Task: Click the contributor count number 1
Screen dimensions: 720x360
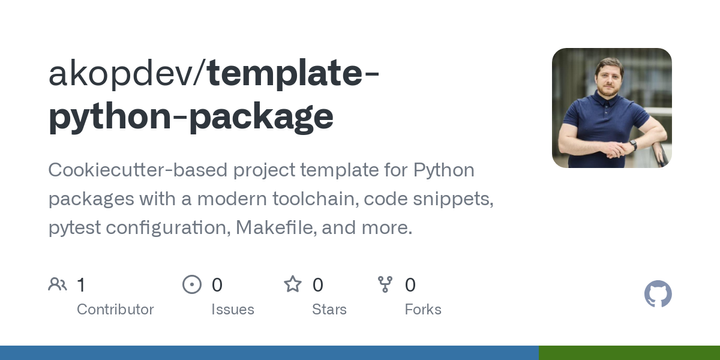Action: click(81, 285)
